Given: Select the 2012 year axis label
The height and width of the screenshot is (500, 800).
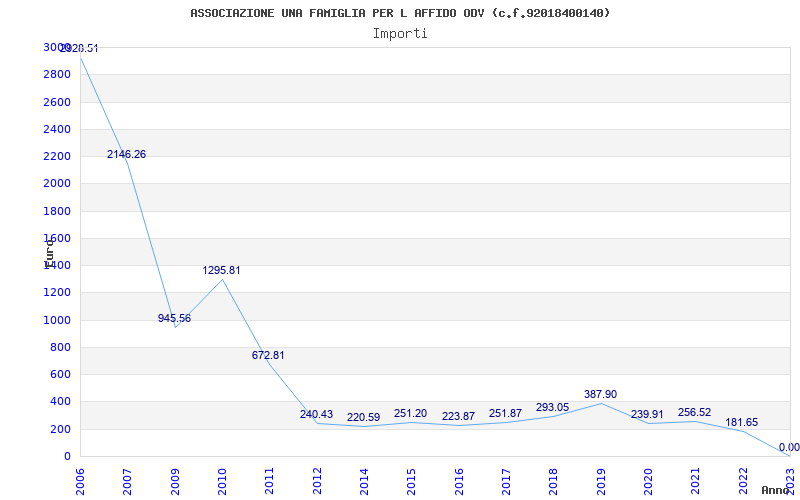Looking at the screenshot, I should pos(317,481).
